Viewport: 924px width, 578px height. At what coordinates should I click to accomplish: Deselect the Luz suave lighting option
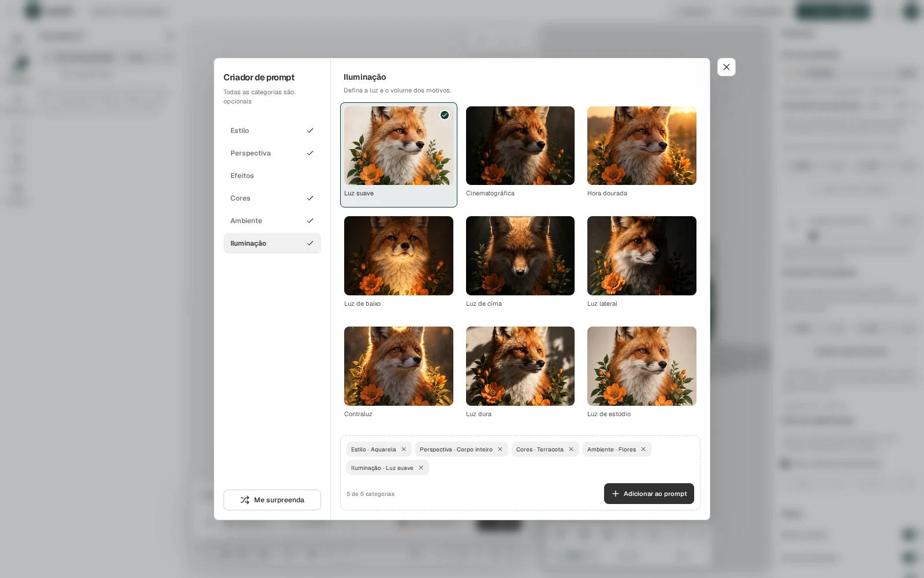pyautogui.click(x=398, y=155)
